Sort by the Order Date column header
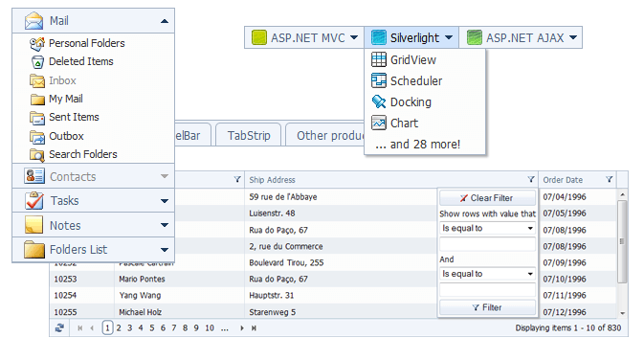The height and width of the screenshot is (360, 644). click(563, 180)
